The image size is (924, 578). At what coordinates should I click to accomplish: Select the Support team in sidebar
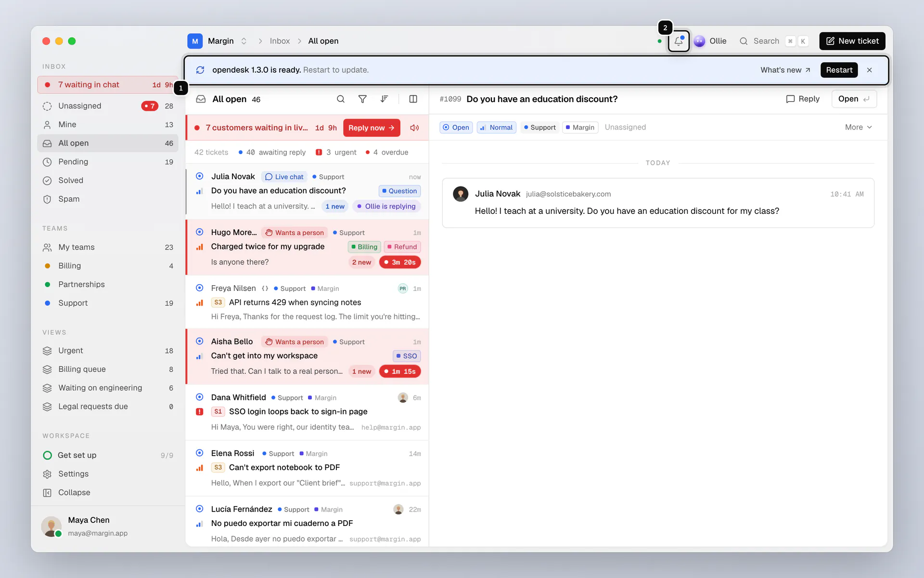tap(108, 303)
